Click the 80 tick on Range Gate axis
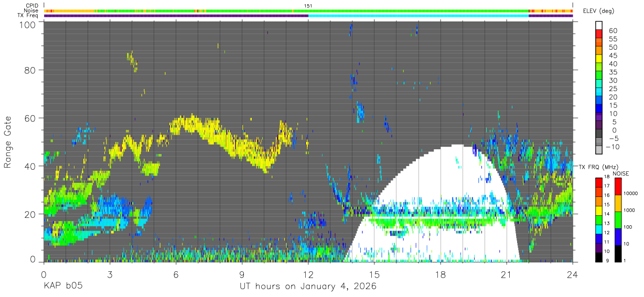Viewport: 644px width, 297px height. click(30, 70)
